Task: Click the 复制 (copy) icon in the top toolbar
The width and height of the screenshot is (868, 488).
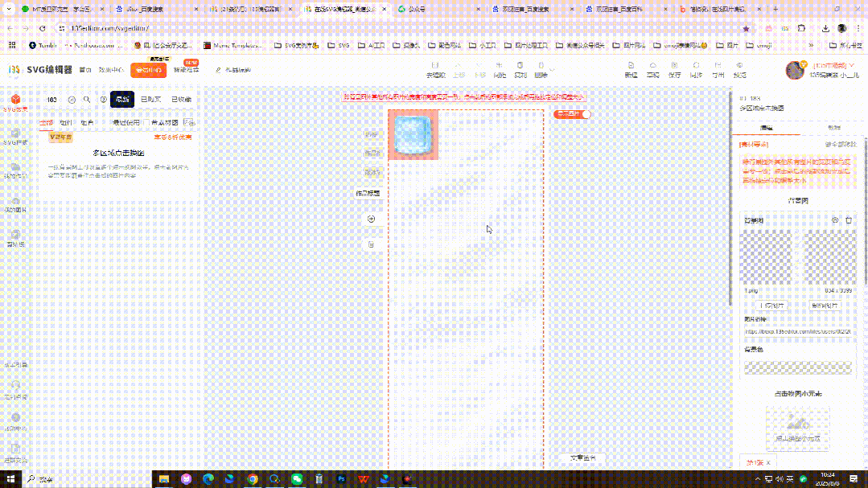Action: click(520, 69)
